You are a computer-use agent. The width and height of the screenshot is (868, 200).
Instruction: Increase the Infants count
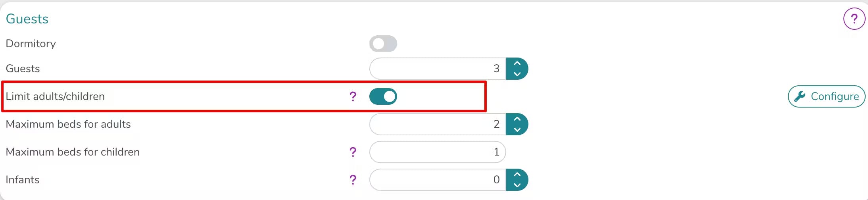pos(517,175)
